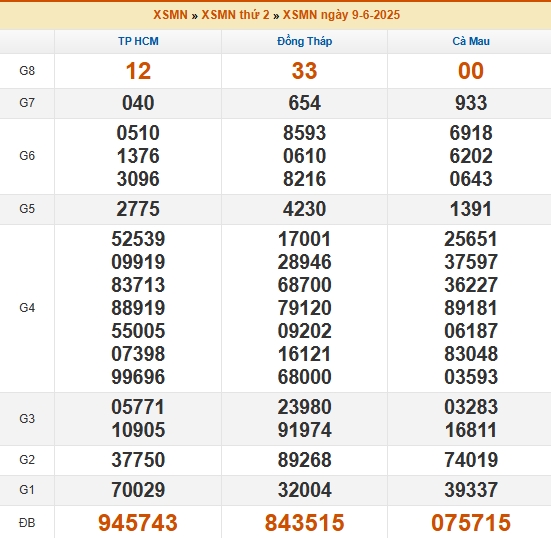
Task: Select the G6 row label
Action: [x=27, y=156]
